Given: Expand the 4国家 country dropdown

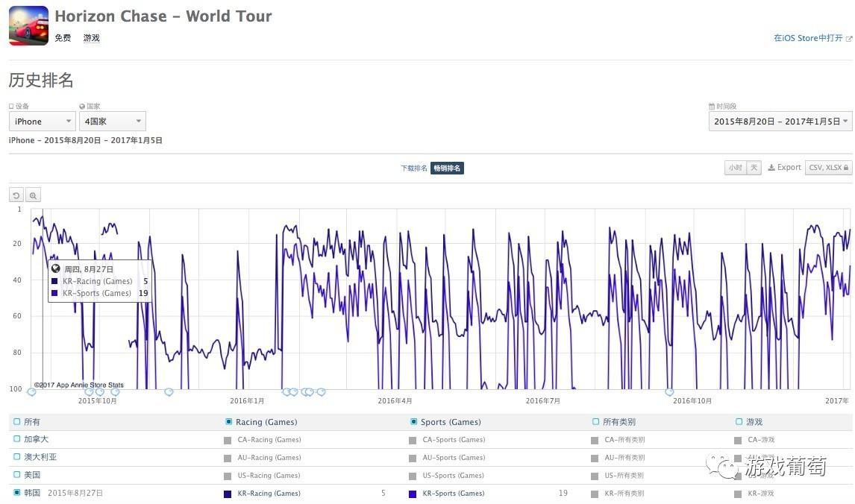Looking at the screenshot, I should (113, 122).
